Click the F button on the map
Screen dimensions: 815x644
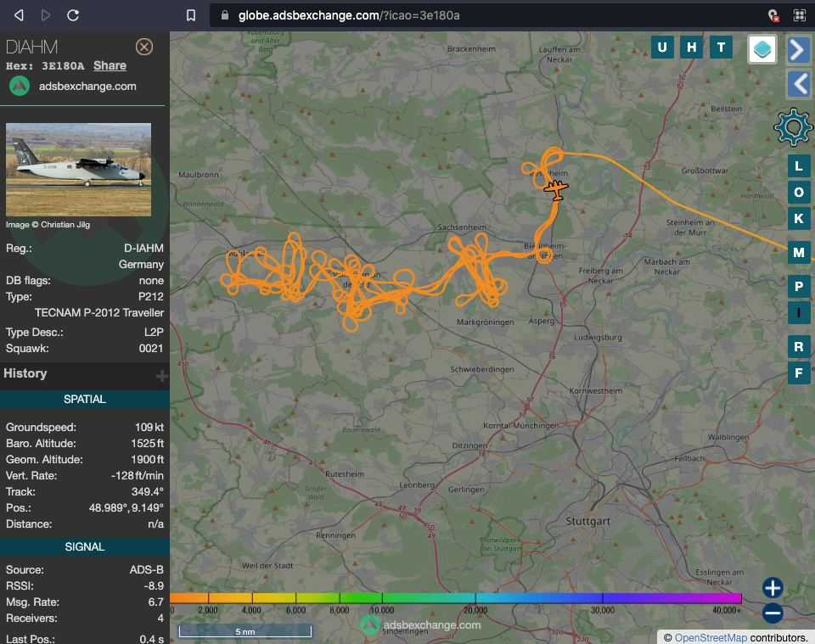[x=799, y=372]
